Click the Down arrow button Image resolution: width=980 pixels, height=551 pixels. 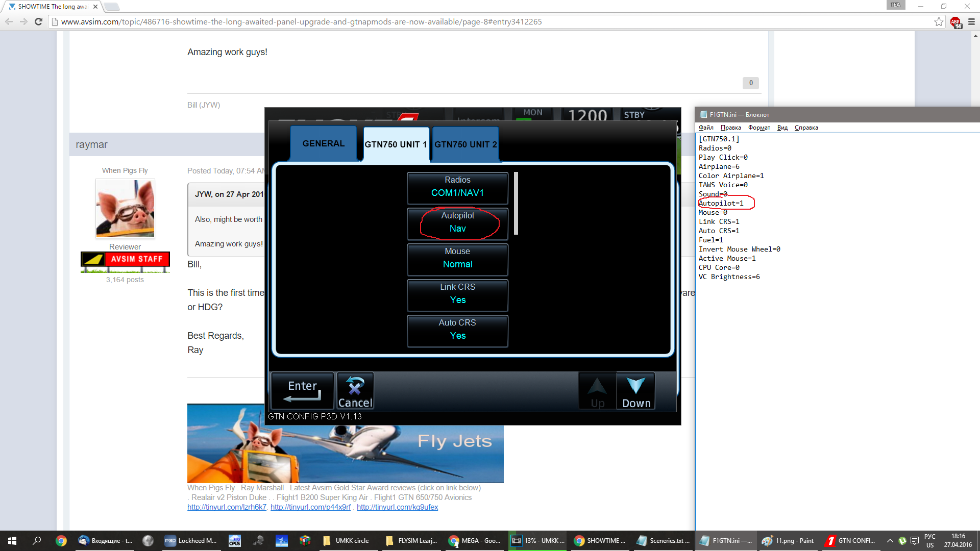point(636,391)
